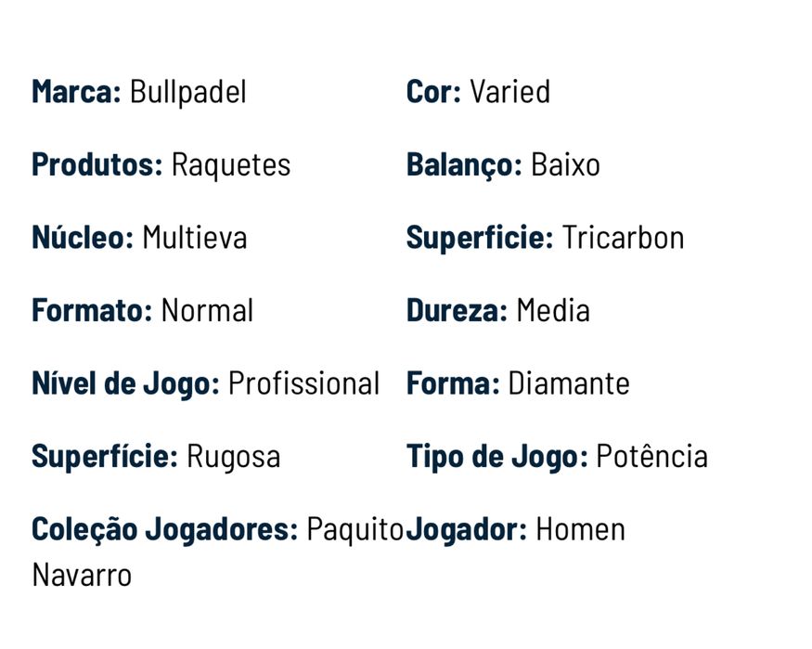The width and height of the screenshot is (812, 649).
Task: Select the Homen player value
Action: (580, 530)
